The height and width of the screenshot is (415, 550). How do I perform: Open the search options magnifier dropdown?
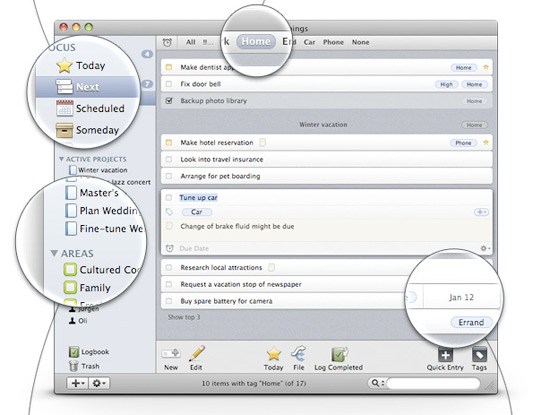tap(377, 383)
